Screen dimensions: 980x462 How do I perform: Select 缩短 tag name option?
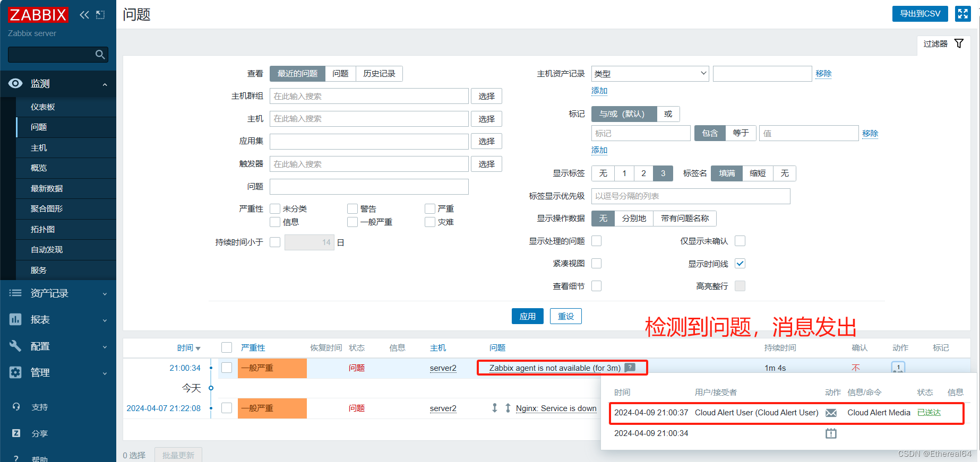click(758, 173)
